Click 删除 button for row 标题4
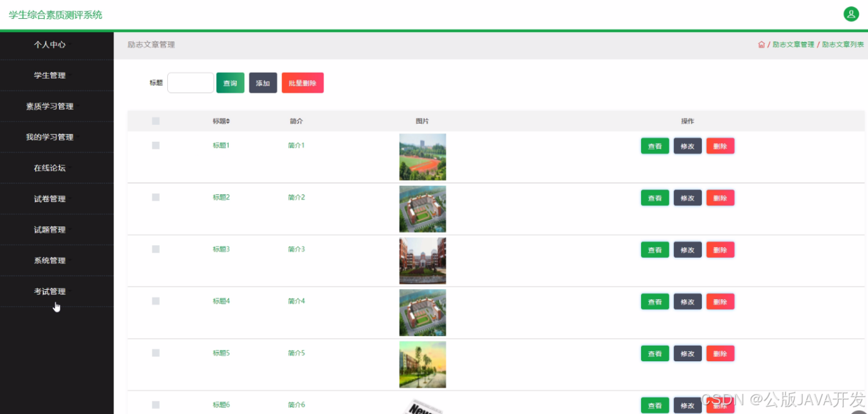The height and width of the screenshot is (414, 868). pos(720,302)
